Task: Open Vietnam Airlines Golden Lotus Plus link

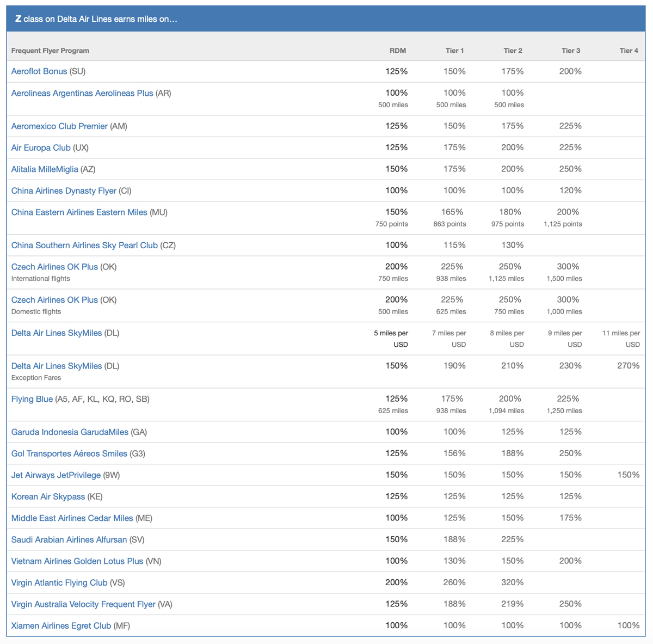Action: (77, 561)
